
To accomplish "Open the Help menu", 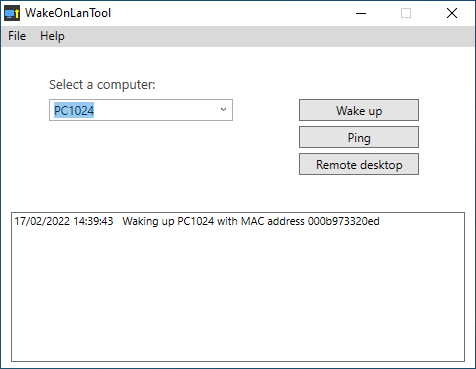I will [52, 36].
